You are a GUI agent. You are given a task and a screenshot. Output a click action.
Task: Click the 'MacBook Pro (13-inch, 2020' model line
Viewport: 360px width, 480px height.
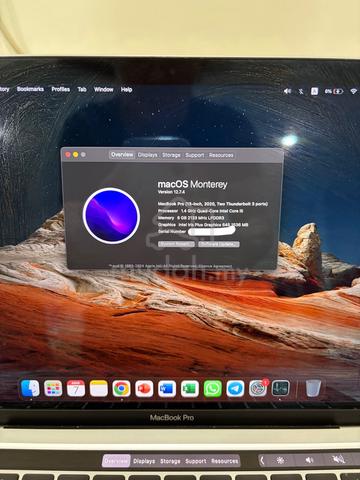(x=213, y=203)
